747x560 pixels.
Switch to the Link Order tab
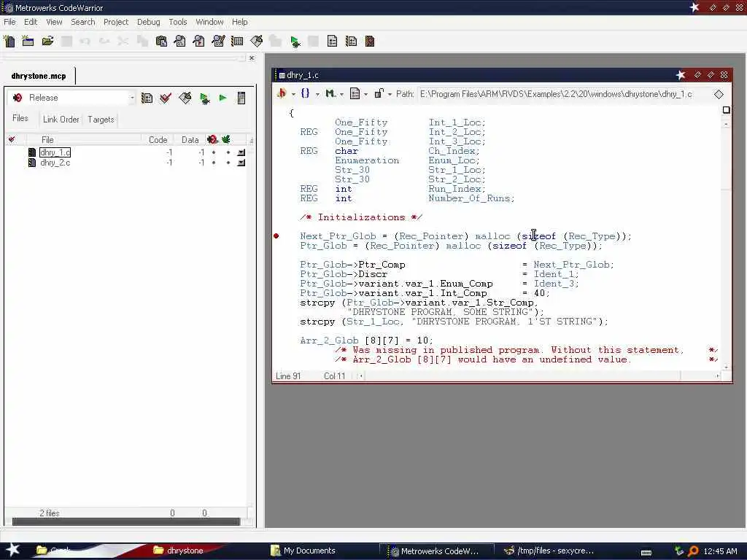pos(61,119)
